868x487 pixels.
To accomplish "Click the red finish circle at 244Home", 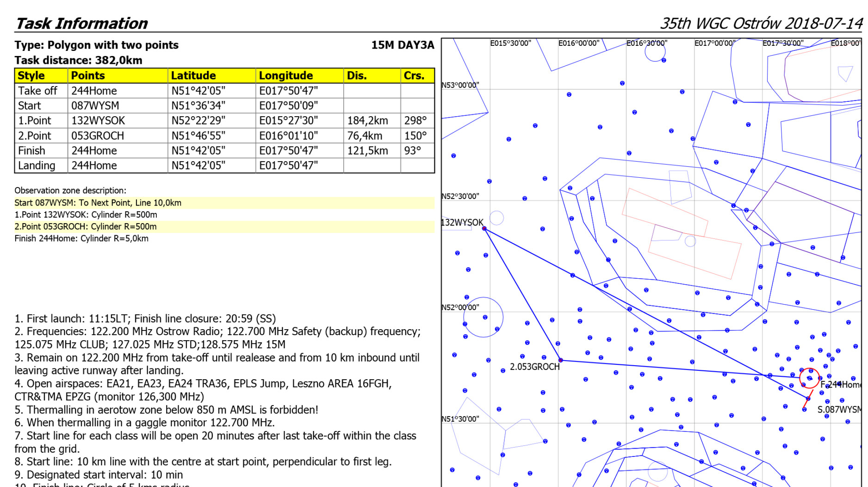I will tap(809, 378).
